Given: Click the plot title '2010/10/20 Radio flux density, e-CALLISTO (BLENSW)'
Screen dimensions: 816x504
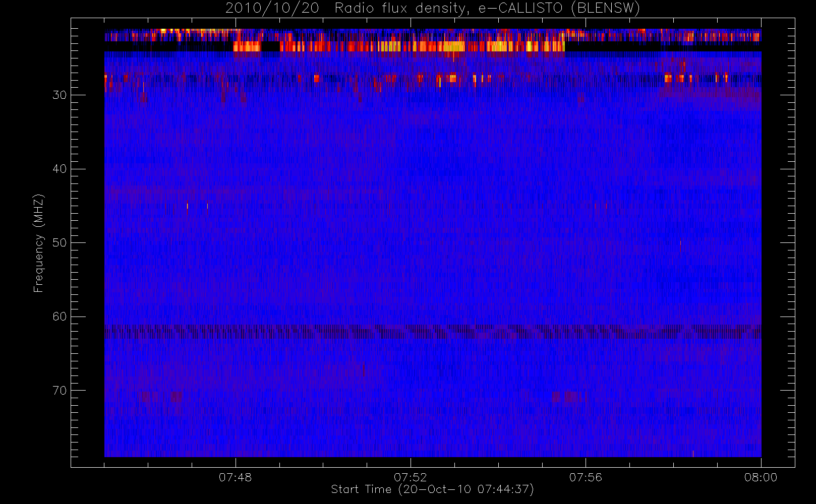Looking at the screenshot, I should click(x=433, y=9).
